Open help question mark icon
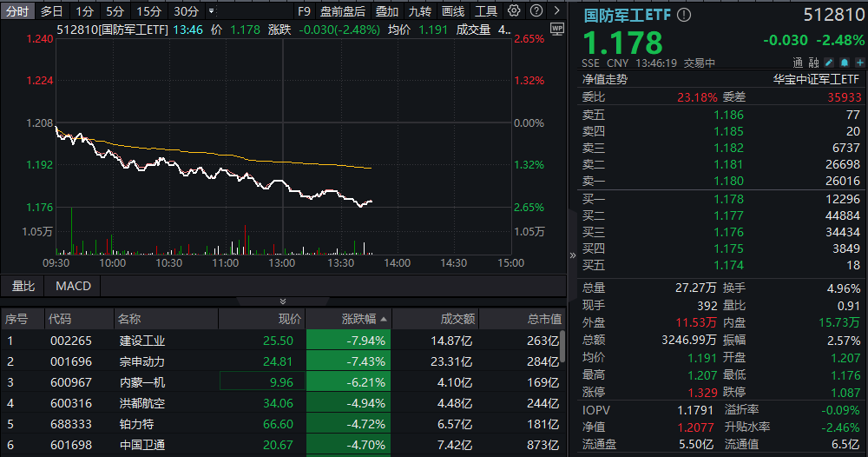This screenshot has height=457, width=868. (536, 10)
